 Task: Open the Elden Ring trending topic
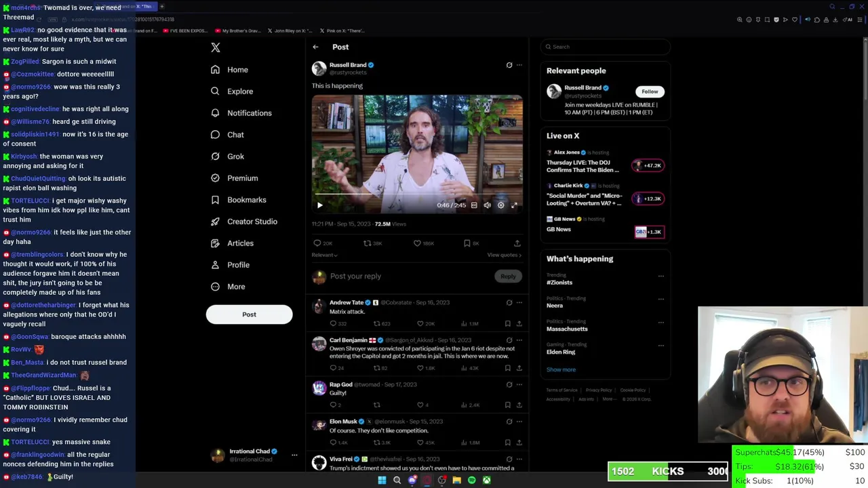coord(561,352)
